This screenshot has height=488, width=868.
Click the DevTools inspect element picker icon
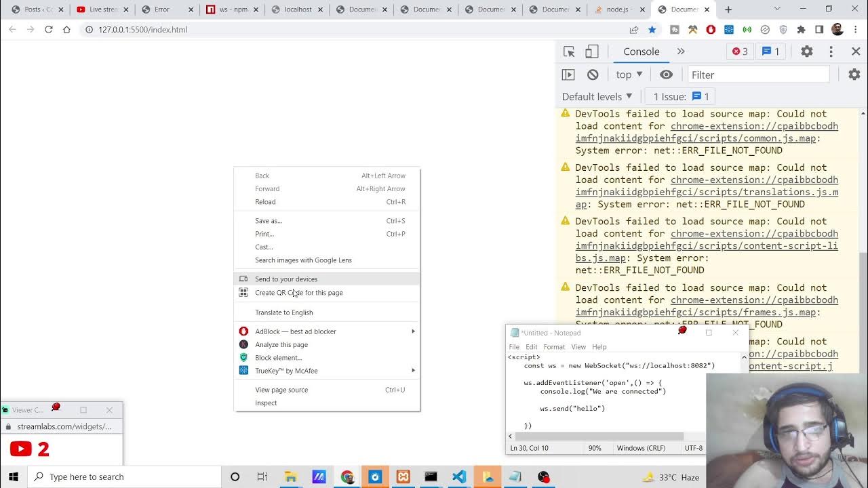pos(569,52)
